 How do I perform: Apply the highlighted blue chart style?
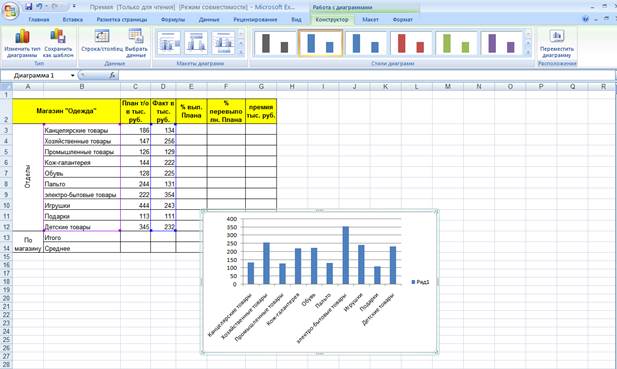(320, 43)
